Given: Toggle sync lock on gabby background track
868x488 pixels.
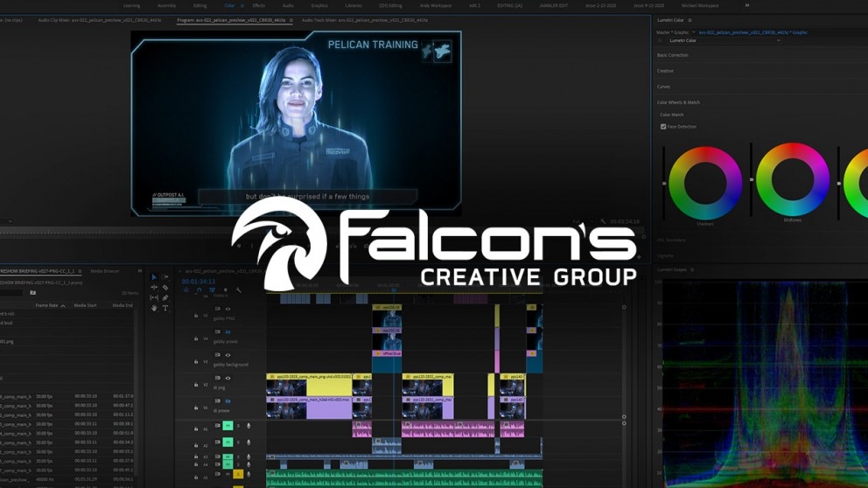Looking at the screenshot, I should [217, 355].
